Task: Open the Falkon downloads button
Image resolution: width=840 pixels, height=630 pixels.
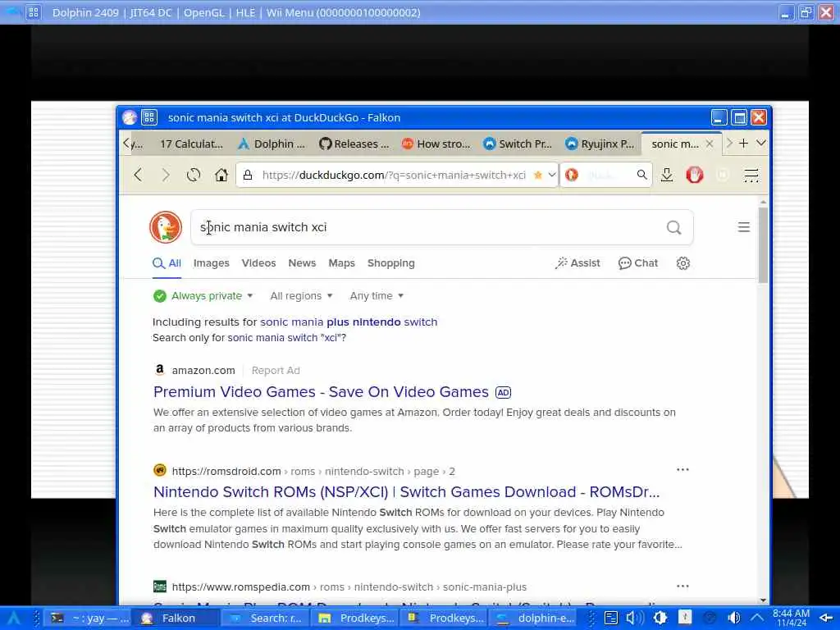Action: (667, 175)
